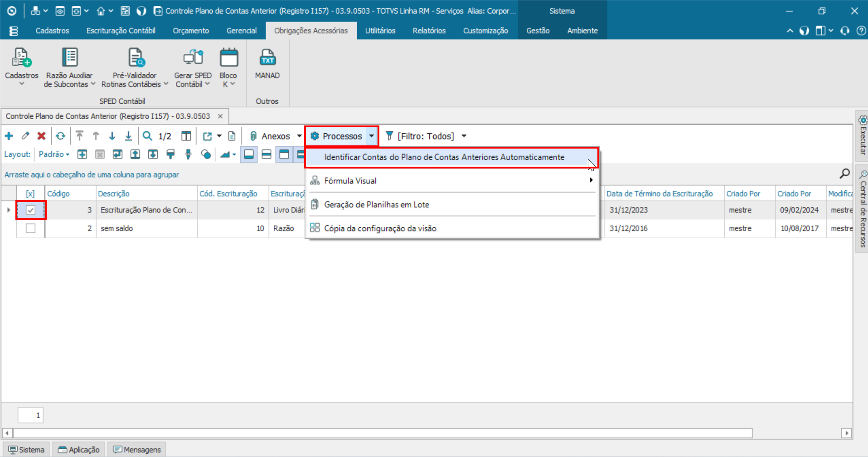Open the Utilitários ribbon tab
The height and width of the screenshot is (457, 868).
[x=380, y=31]
